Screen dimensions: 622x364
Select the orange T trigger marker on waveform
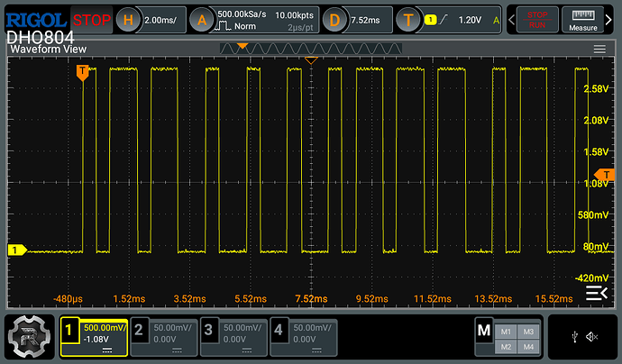(82, 73)
